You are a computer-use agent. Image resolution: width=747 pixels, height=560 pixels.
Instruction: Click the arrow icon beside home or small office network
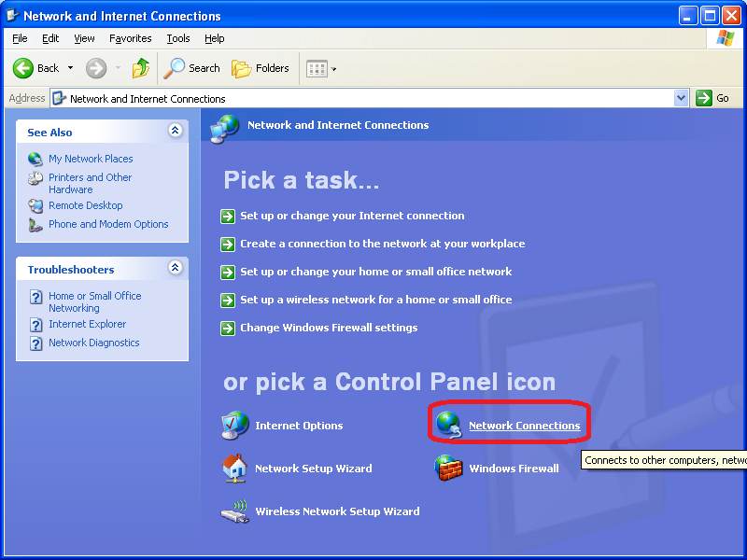[228, 273]
